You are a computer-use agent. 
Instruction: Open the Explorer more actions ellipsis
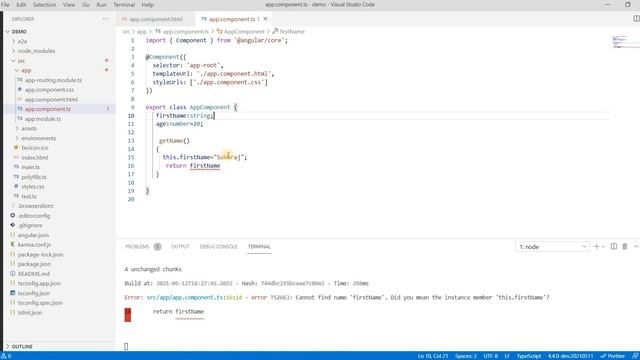[x=105, y=19]
